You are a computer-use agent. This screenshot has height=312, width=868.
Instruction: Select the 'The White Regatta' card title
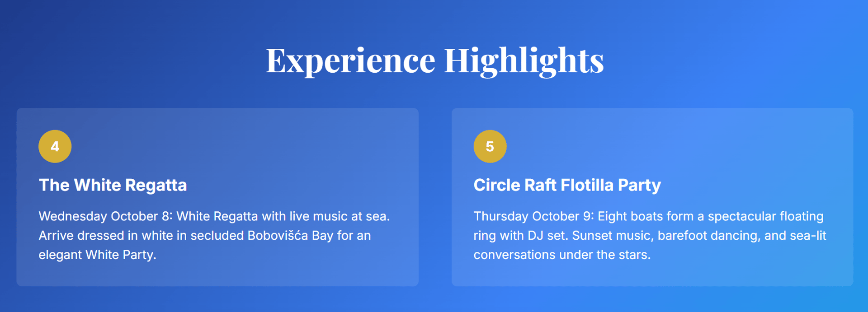pos(113,185)
